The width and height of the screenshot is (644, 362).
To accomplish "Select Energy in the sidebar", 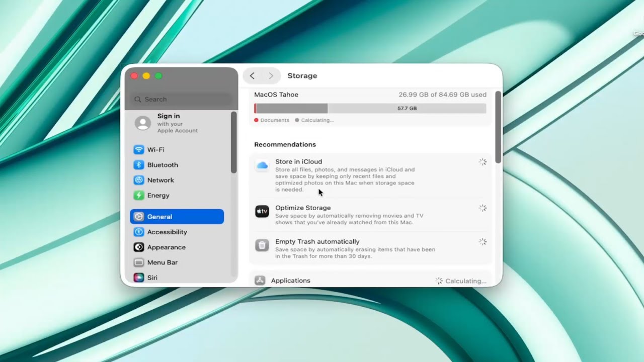I will tap(177, 196).
